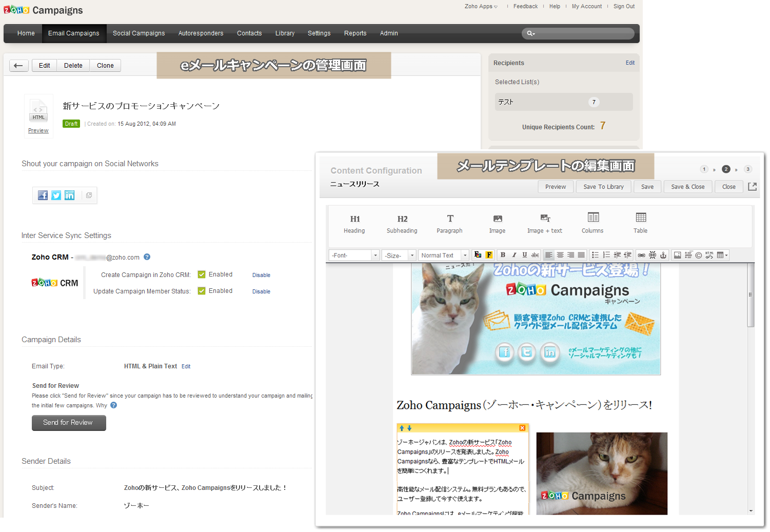Switch to Social Campaigns tab

pyautogui.click(x=139, y=33)
